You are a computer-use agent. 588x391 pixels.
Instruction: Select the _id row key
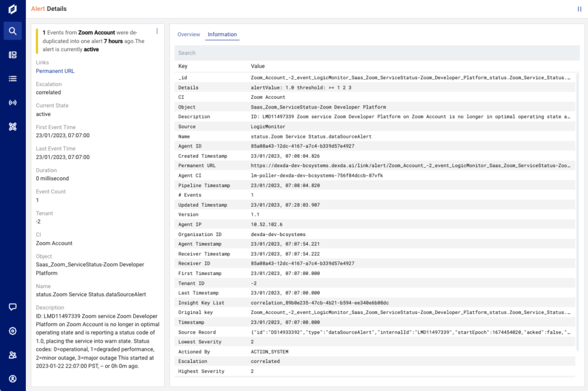[183, 78]
